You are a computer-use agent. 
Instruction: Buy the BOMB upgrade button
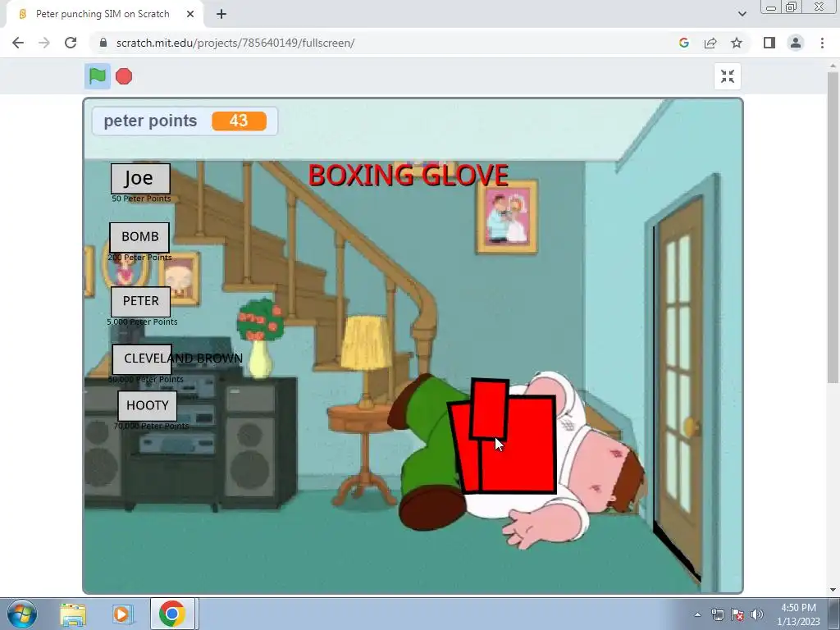pos(139,237)
